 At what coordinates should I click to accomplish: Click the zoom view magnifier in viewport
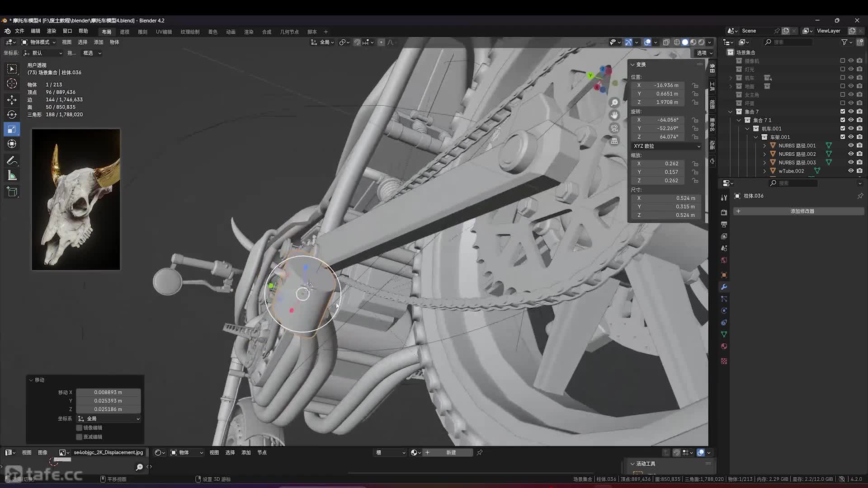pos(614,103)
